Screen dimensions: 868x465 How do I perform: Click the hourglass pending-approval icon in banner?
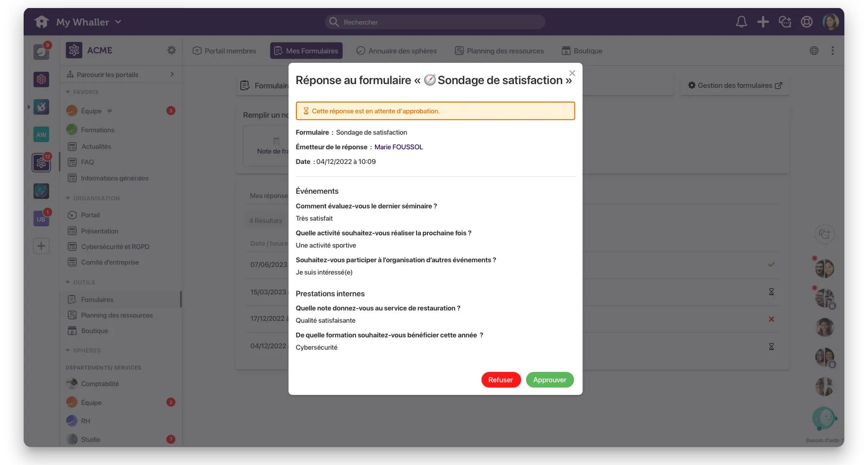point(306,111)
